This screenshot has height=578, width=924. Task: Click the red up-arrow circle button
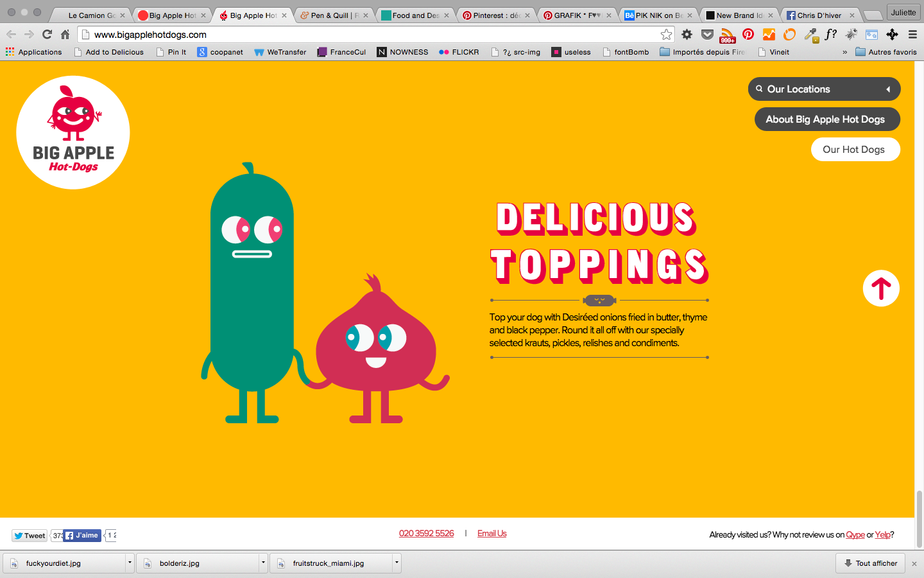tap(881, 288)
